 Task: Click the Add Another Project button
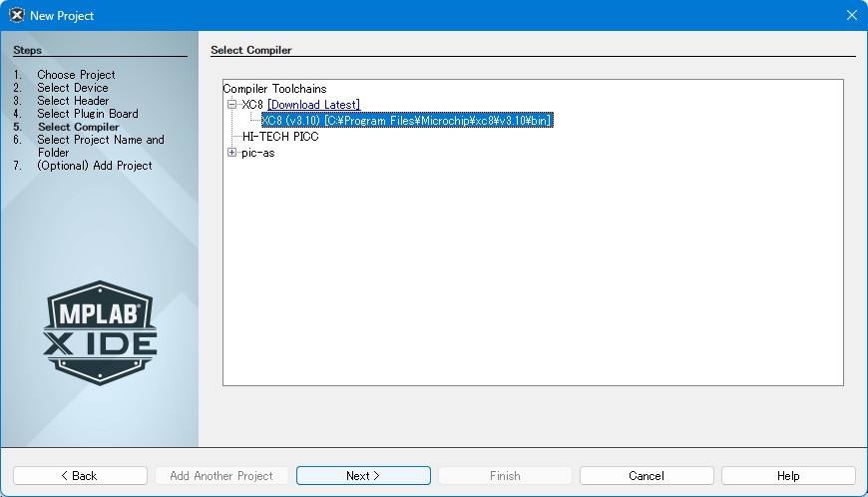click(221, 476)
